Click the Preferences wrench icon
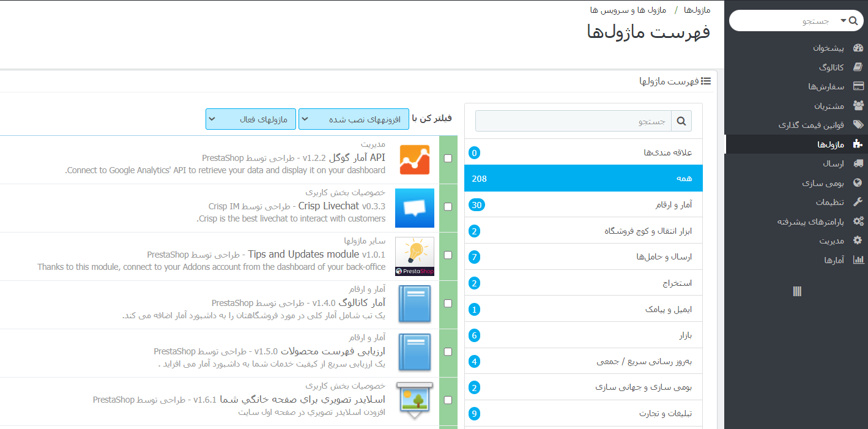 (858, 202)
